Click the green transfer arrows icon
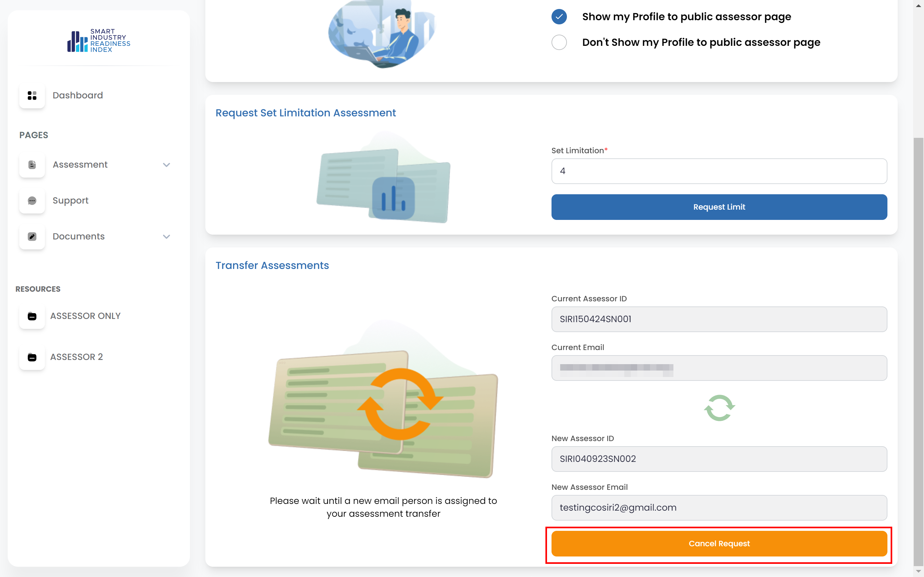The width and height of the screenshot is (924, 577). tap(719, 408)
